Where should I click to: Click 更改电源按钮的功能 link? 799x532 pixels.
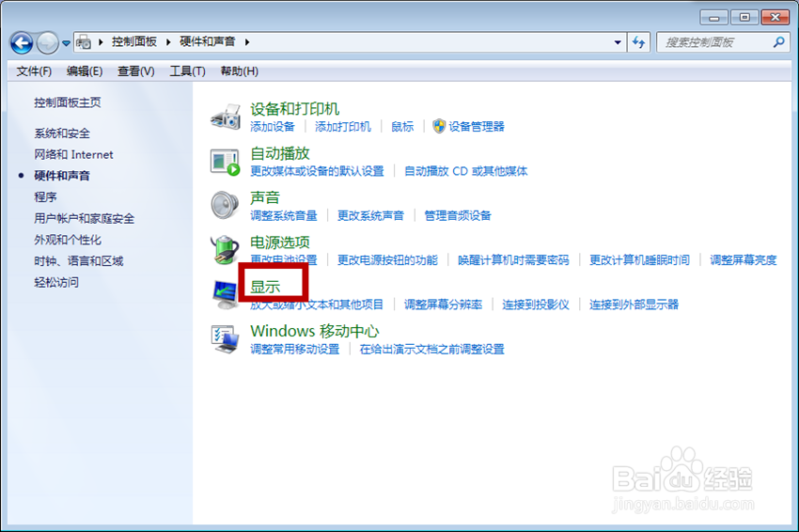(387, 259)
